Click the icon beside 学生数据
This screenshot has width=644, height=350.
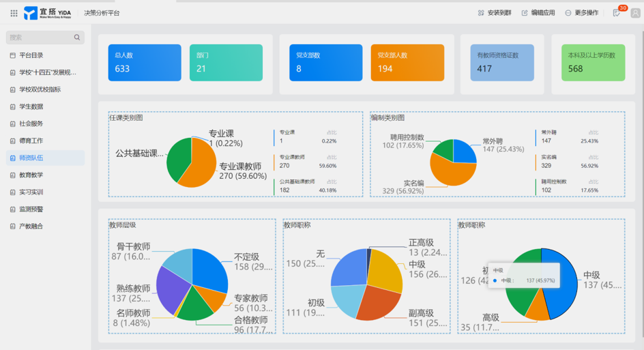pyautogui.click(x=13, y=107)
